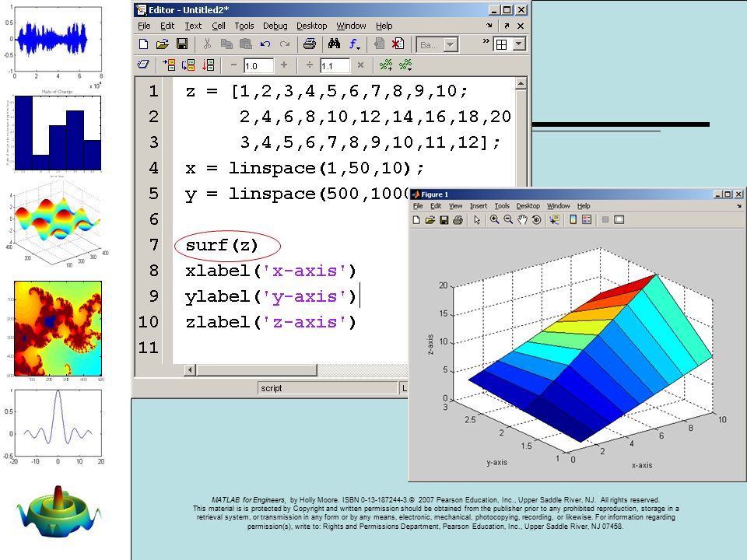Screen dimensions: 747x560
Task: Click the tile editor layout grid icon
Action: 501,45
